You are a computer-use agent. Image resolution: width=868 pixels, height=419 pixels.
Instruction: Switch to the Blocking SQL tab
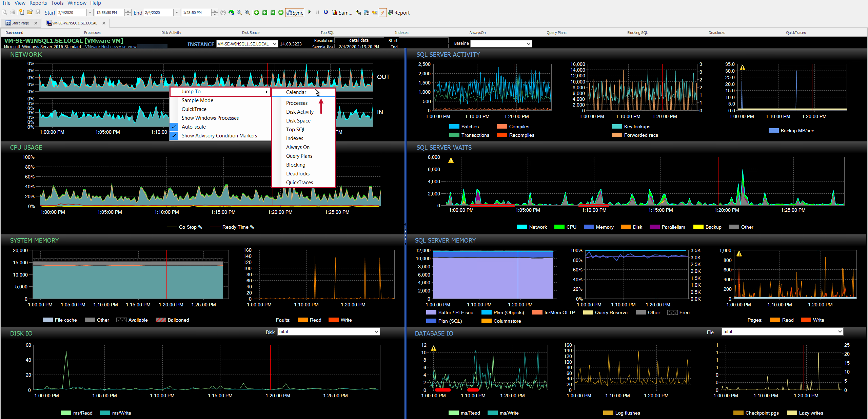[x=637, y=32]
